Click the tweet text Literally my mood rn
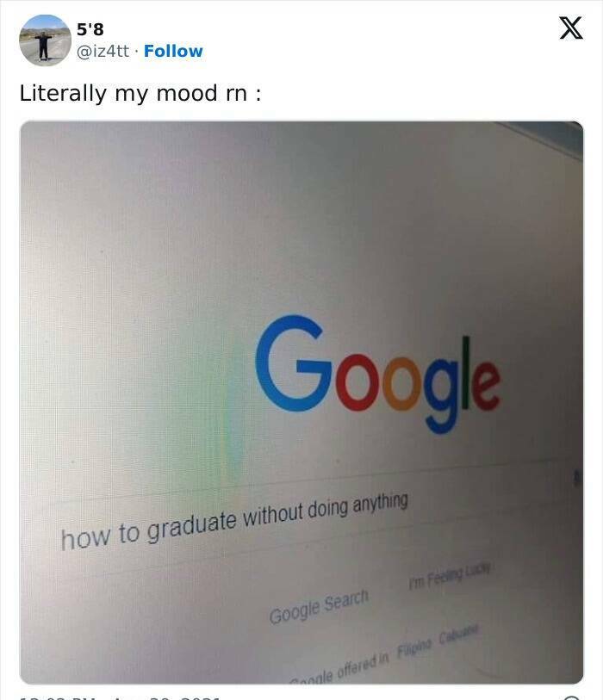 coord(140,94)
